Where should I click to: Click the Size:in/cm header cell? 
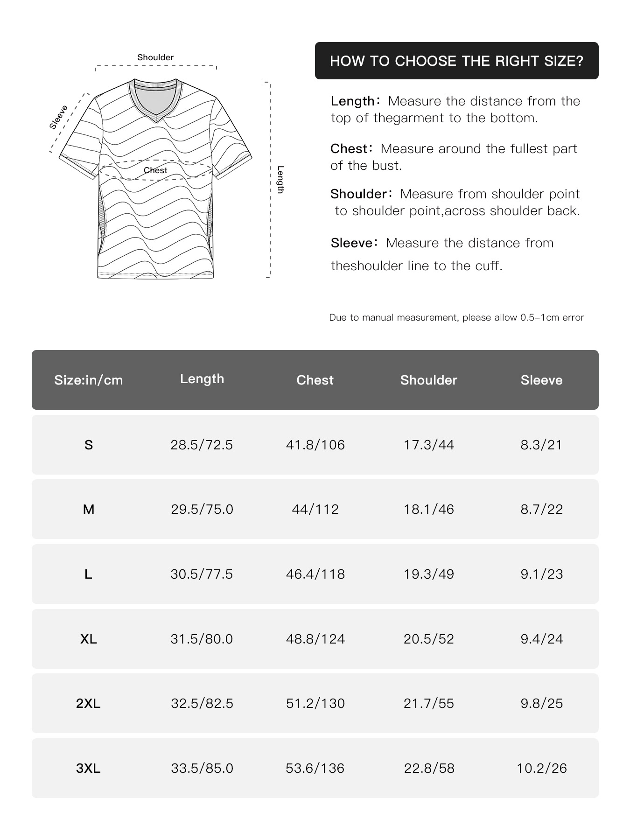click(x=89, y=380)
